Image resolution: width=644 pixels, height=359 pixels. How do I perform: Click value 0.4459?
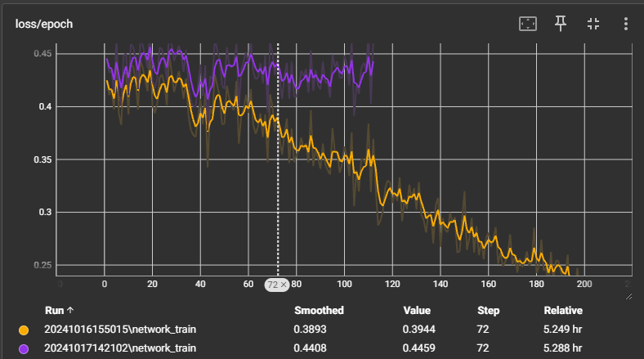[419, 348]
